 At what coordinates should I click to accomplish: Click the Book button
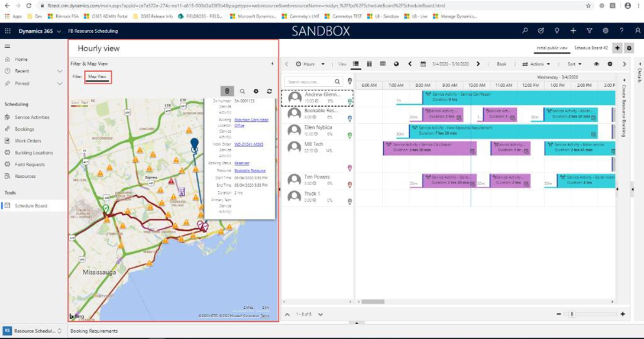coord(501,64)
